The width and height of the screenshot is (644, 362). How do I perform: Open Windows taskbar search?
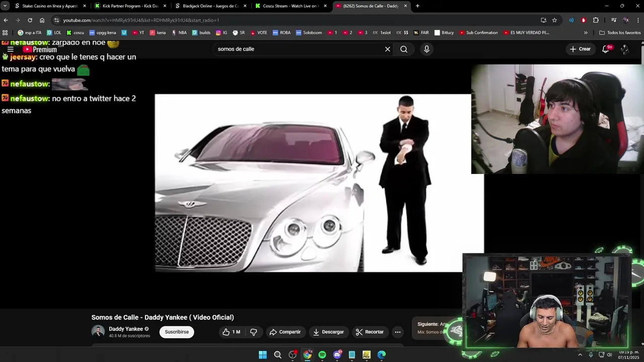(x=278, y=355)
